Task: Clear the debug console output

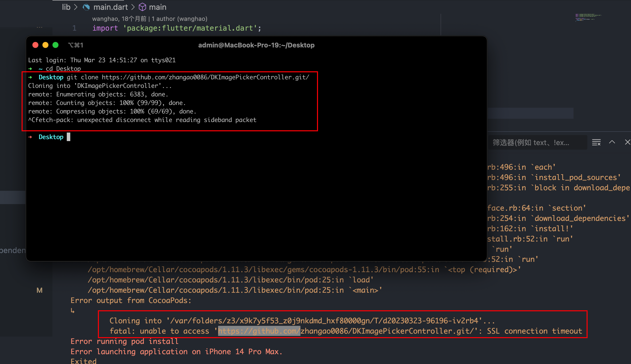Action: (x=596, y=142)
